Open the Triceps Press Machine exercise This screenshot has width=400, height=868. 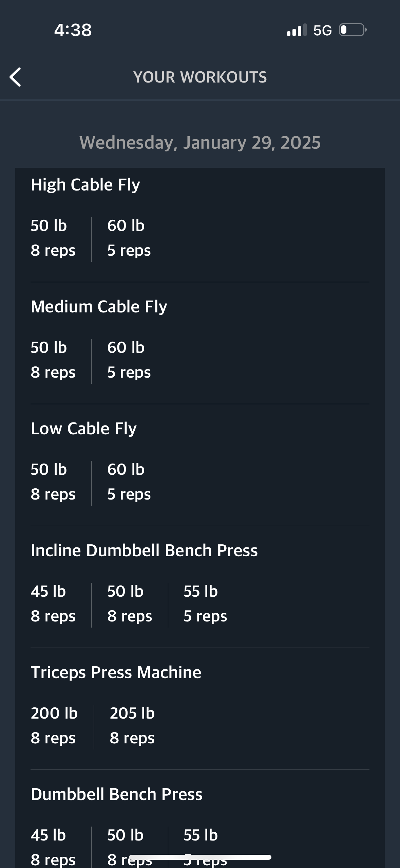click(x=116, y=672)
